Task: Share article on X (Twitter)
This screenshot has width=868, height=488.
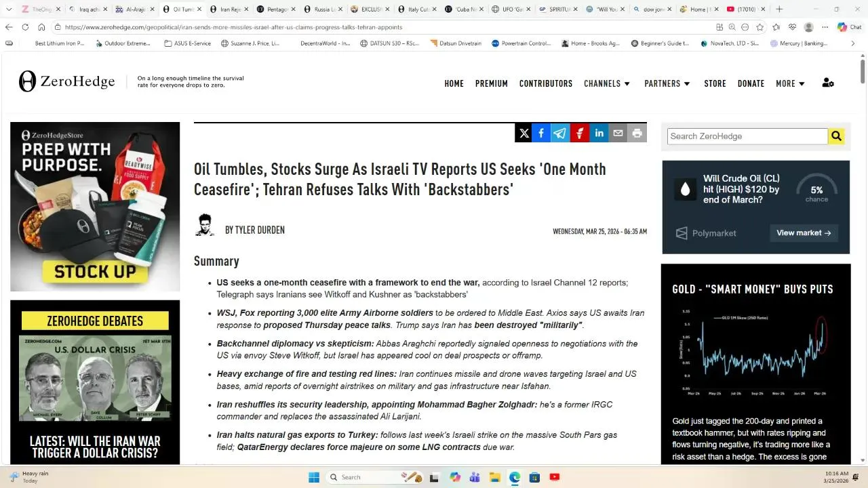Action: pyautogui.click(x=524, y=134)
